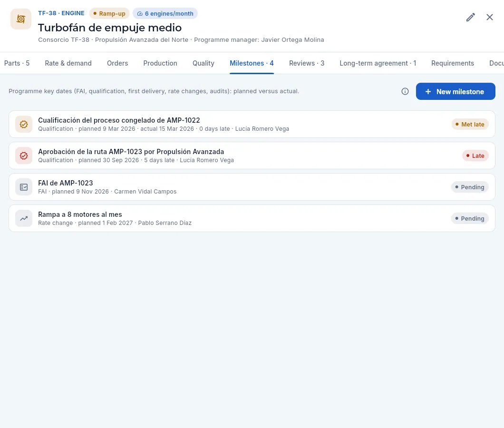
Task: Open milestone "Cualificación del proceso congelado de AMP-1022"
Action: (x=252, y=125)
